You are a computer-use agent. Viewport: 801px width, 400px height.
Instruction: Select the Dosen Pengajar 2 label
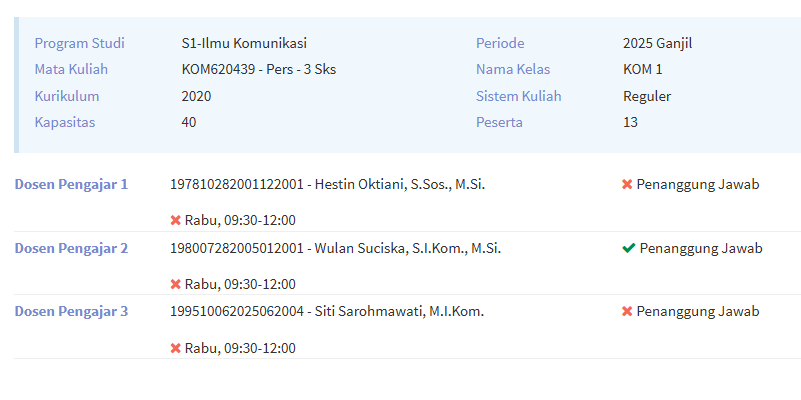point(71,248)
